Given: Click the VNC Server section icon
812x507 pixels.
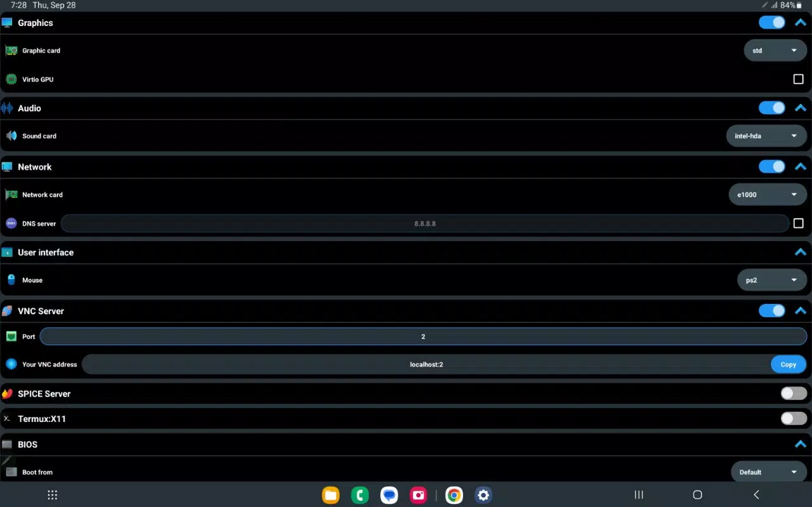Looking at the screenshot, I should (7, 311).
